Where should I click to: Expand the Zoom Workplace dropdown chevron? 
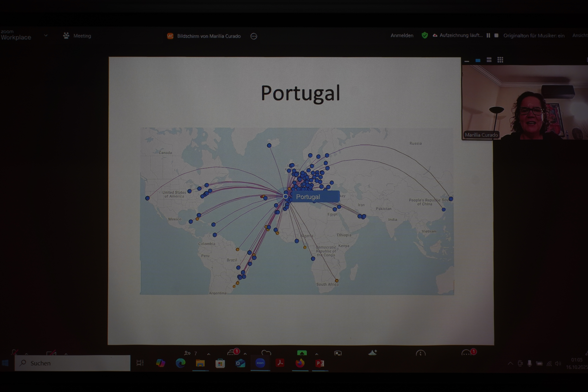click(46, 35)
